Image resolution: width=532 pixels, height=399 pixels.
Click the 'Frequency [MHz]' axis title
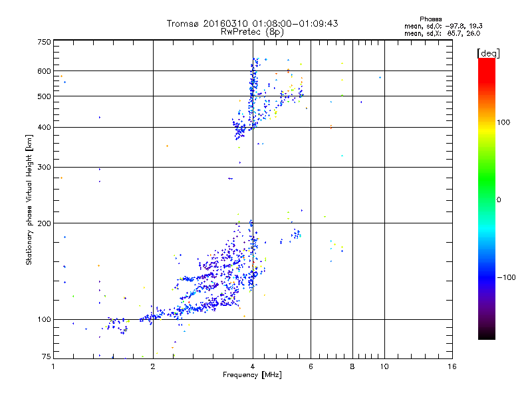(252, 375)
